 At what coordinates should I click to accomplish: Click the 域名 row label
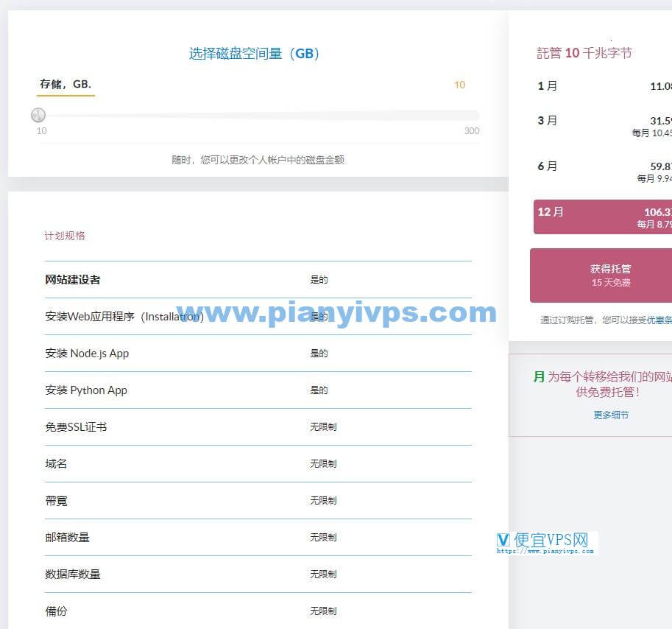click(x=56, y=464)
